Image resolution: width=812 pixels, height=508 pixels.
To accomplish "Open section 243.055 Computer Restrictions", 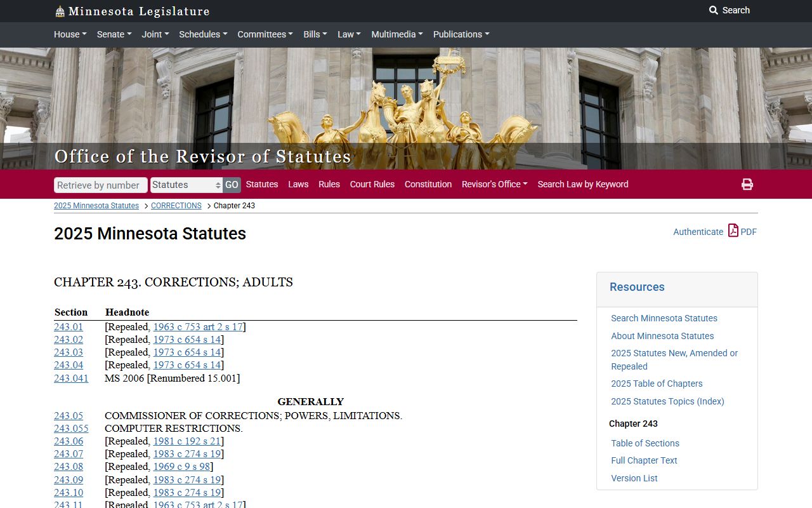I will click(x=71, y=429).
